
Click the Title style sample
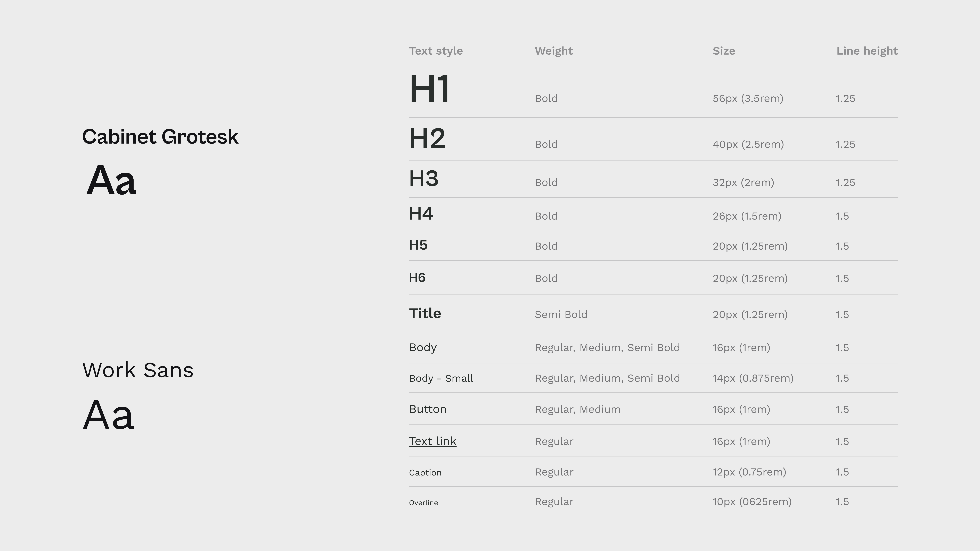click(x=425, y=313)
